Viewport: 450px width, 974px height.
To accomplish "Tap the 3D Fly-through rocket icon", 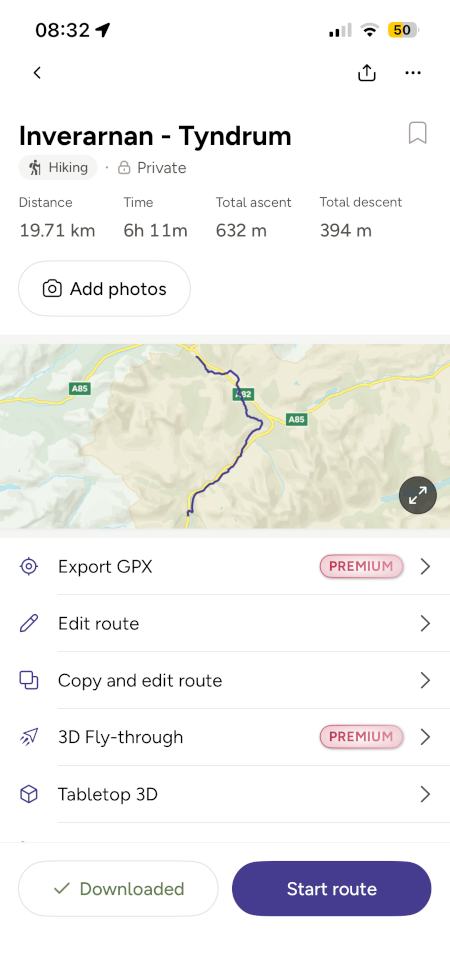I will pos(29,737).
